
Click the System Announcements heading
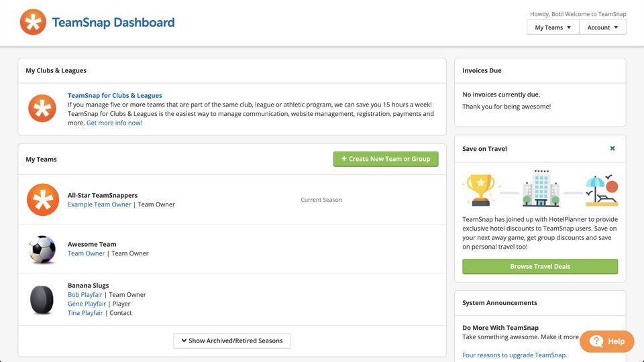(x=500, y=303)
